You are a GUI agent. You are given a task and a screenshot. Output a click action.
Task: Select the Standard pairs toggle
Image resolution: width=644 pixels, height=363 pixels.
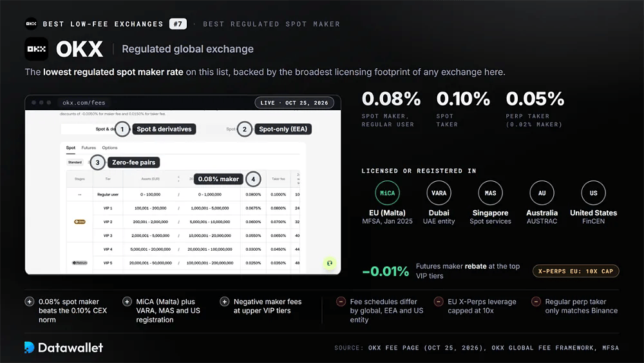tap(75, 162)
